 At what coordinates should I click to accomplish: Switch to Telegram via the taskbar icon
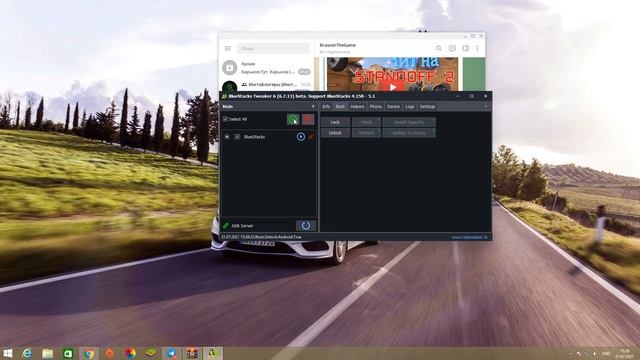point(172,353)
